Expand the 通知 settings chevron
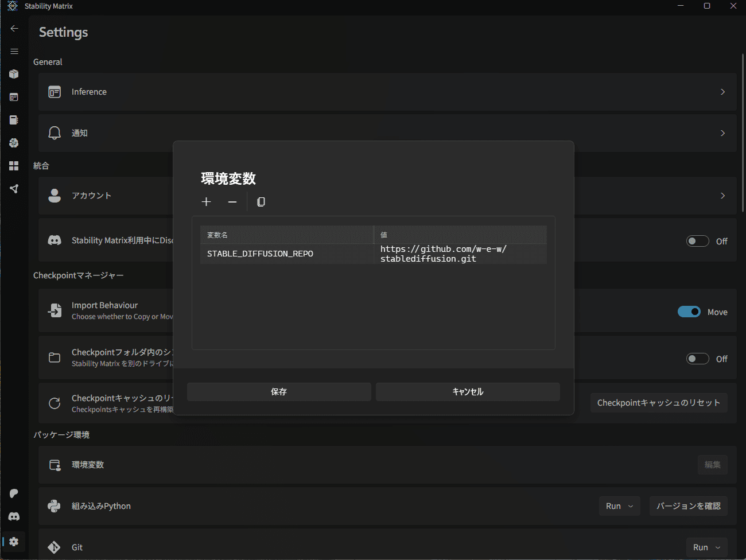Image resolution: width=746 pixels, height=560 pixels. [722, 133]
